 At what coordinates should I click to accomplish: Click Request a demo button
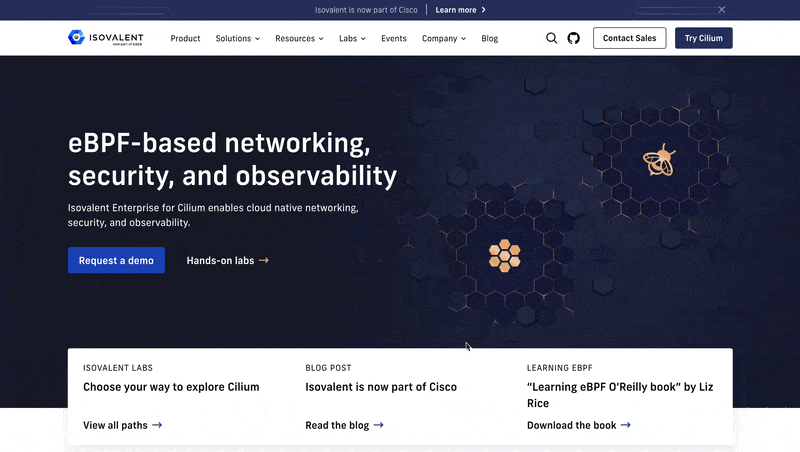116,260
